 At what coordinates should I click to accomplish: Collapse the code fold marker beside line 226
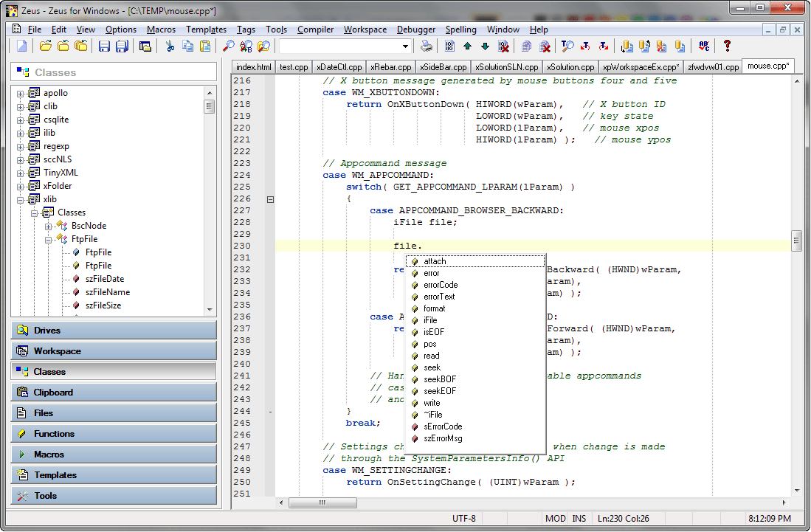click(x=270, y=199)
